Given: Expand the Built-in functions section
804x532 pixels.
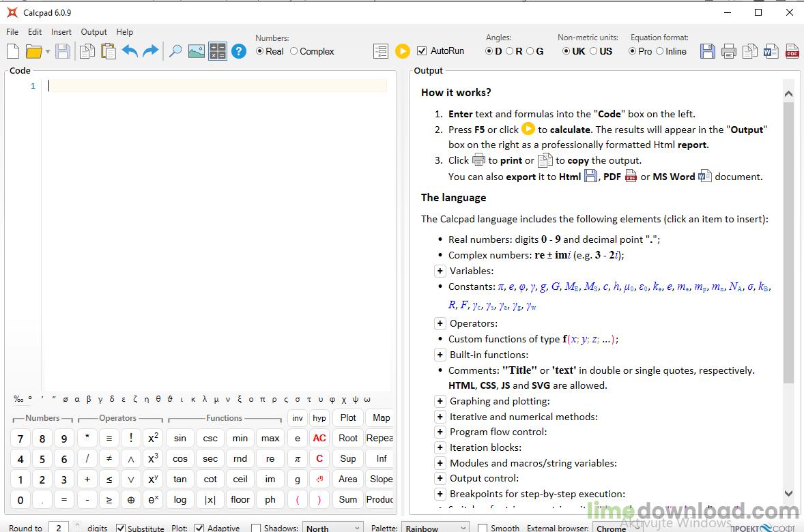Looking at the screenshot, I should 440,355.
